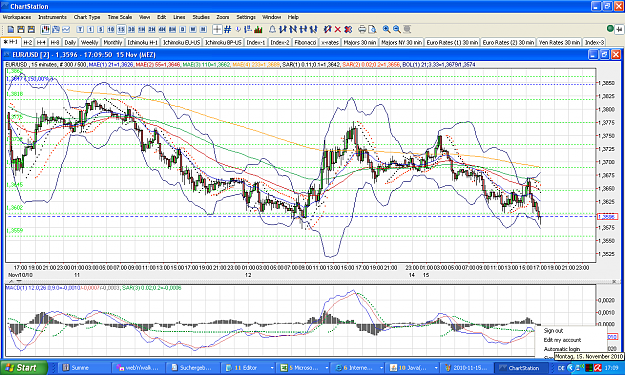Switch to Euro Rates (1) 30 min tab
Image resolution: width=625 pixels, height=375 pixels.
pos(452,42)
